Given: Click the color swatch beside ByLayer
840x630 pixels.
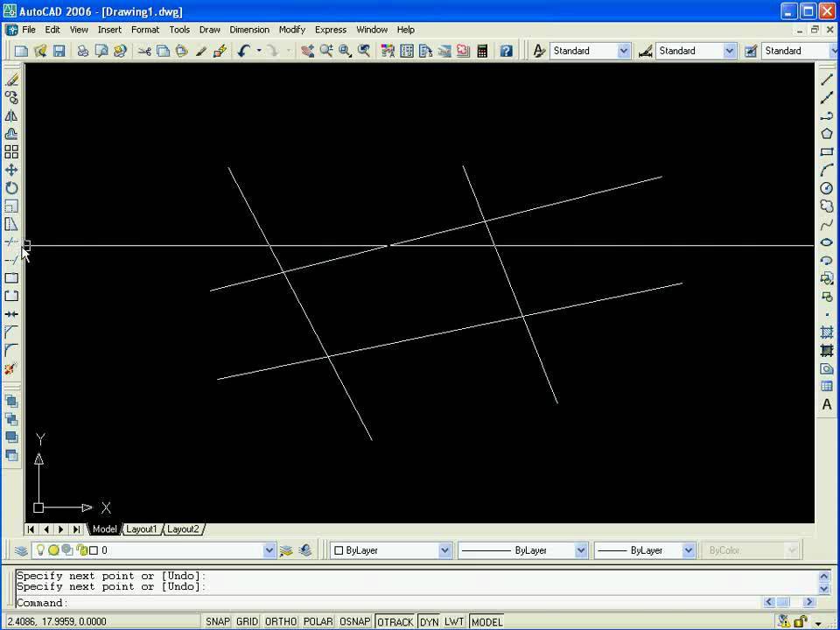Looking at the screenshot, I should (x=339, y=550).
